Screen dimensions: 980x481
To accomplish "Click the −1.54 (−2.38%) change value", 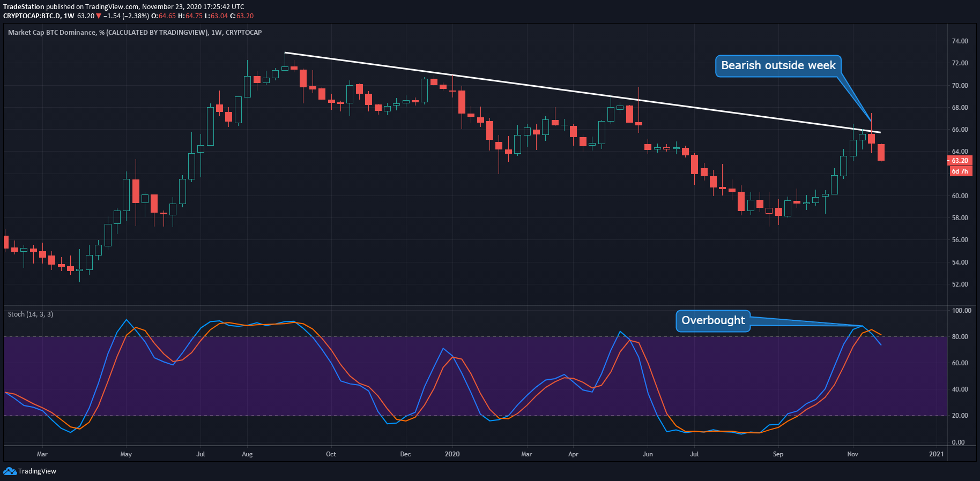I will point(126,16).
